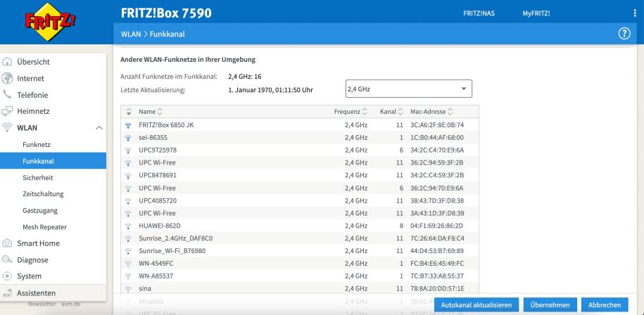Click MAC address 1C:B0:44:AF:68:00
644x315 pixels.
click(437, 138)
